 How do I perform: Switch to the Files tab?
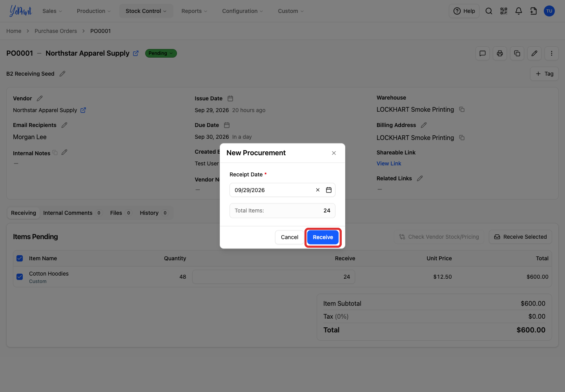[x=120, y=213]
